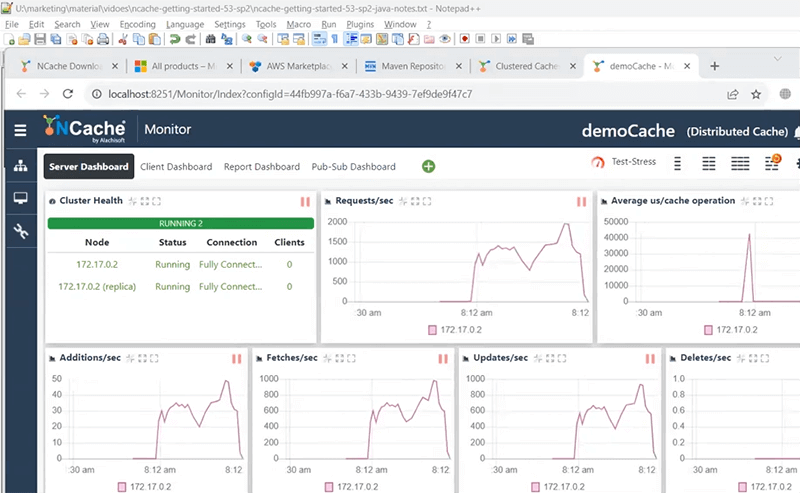
Task: Switch to Server Dashboard tab
Action: click(x=89, y=166)
